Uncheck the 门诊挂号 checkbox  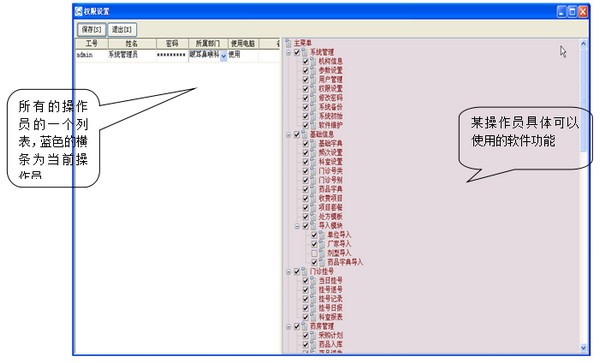[297, 272]
